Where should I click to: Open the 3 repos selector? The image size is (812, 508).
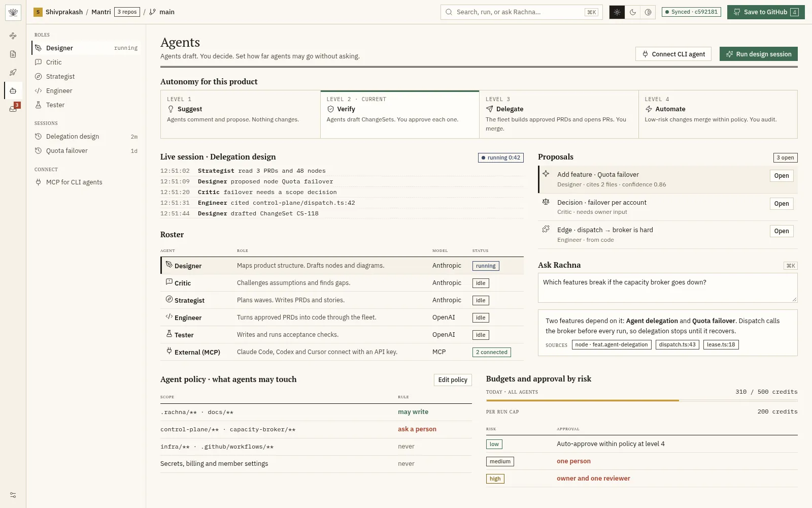(127, 12)
